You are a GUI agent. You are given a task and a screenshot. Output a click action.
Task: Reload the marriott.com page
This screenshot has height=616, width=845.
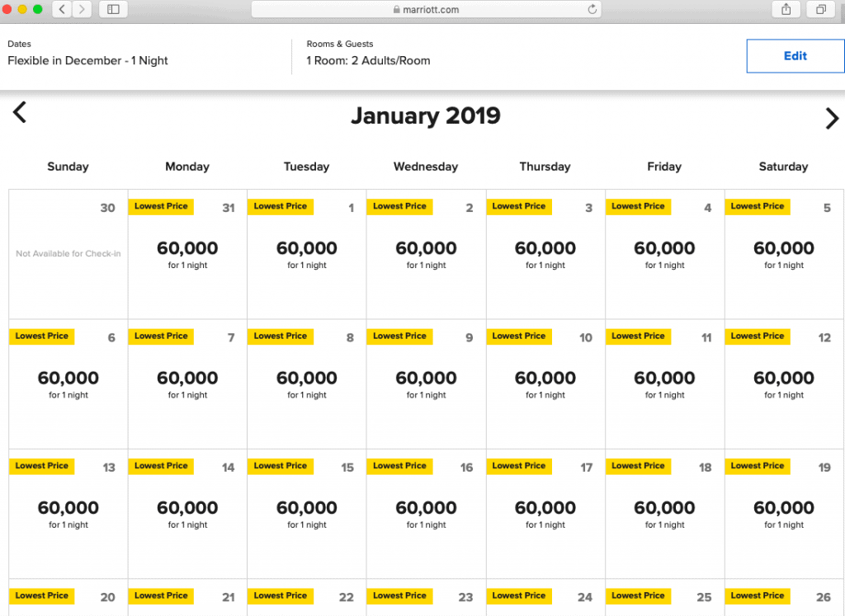(592, 9)
